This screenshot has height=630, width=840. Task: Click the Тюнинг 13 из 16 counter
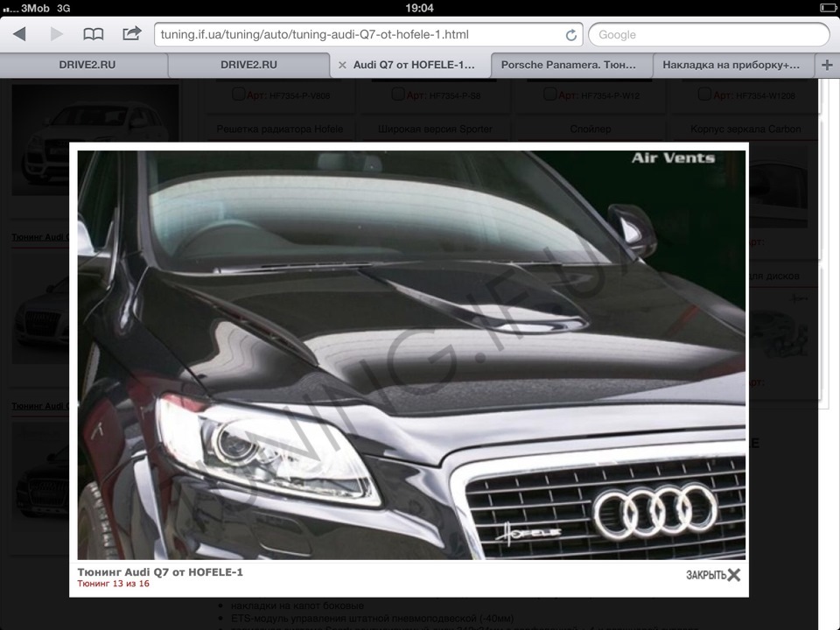pos(113,584)
